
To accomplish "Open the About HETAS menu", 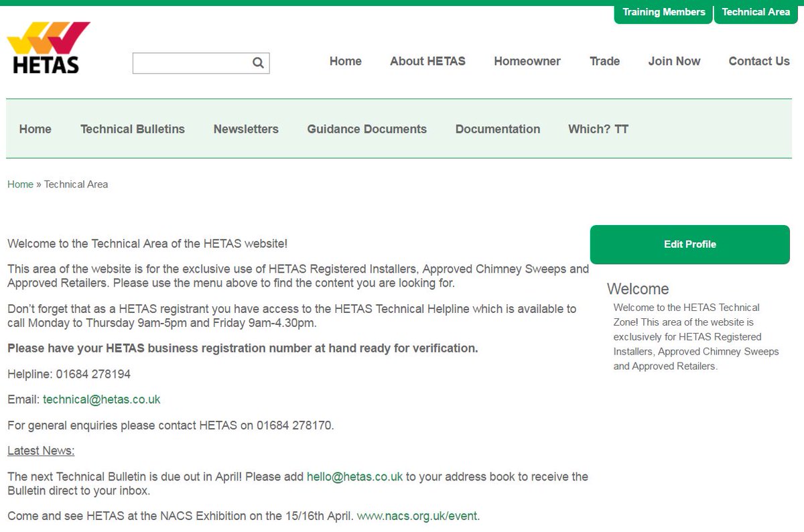I will click(x=427, y=61).
